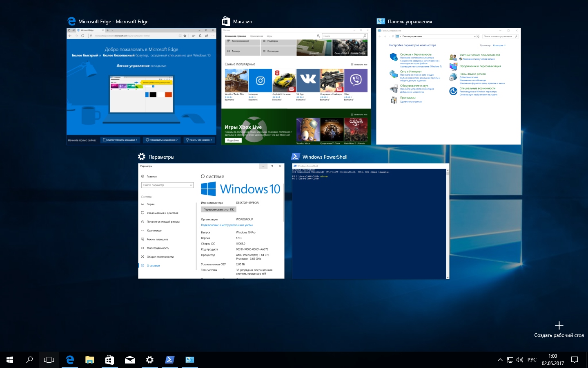This screenshot has width=588, height=368.
Task: Select Экран in Settings sidebar
Action: click(x=151, y=204)
